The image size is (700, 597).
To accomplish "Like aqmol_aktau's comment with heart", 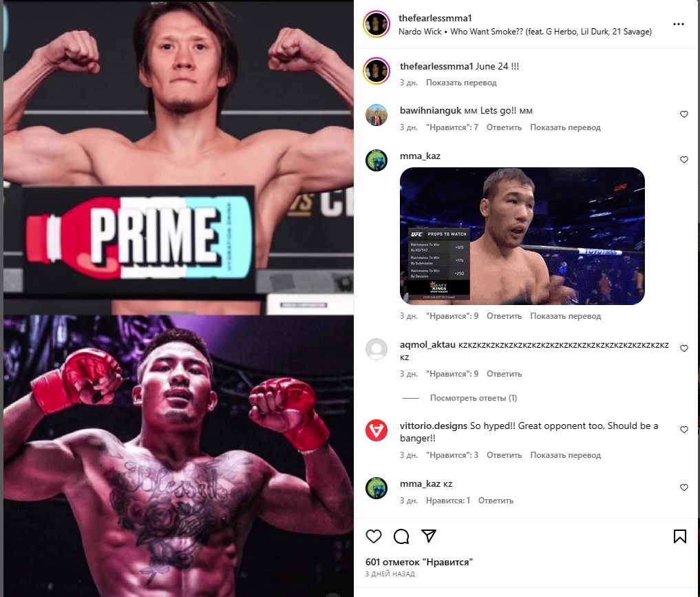I will click(x=683, y=348).
